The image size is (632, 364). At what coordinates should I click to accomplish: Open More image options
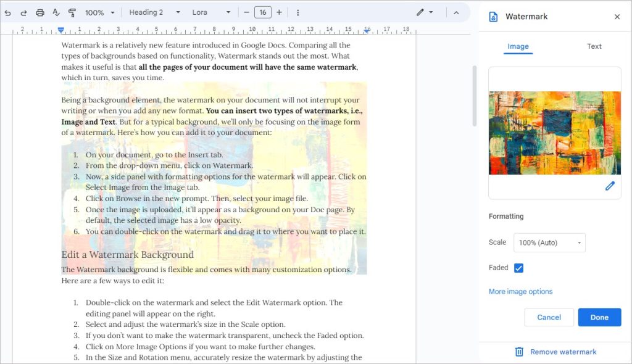(x=519, y=291)
